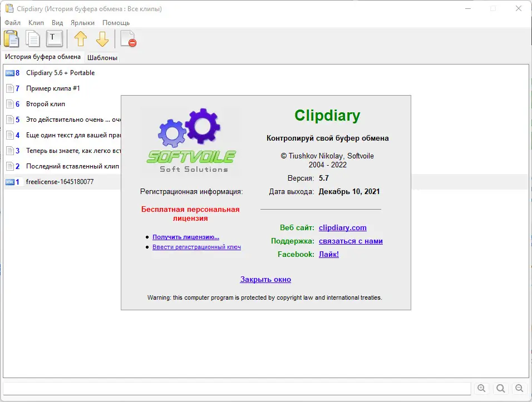Click the plain text 'T' toolbar icon
Image resolution: width=532 pixels, height=402 pixels.
(x=55, y=38)
